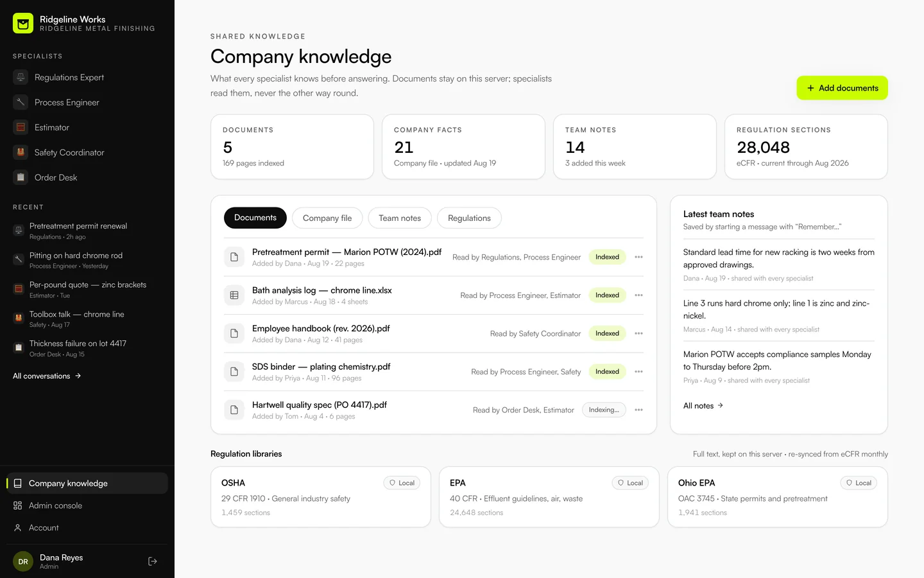
Task: Open All notes link
Action: click(703, 406)
